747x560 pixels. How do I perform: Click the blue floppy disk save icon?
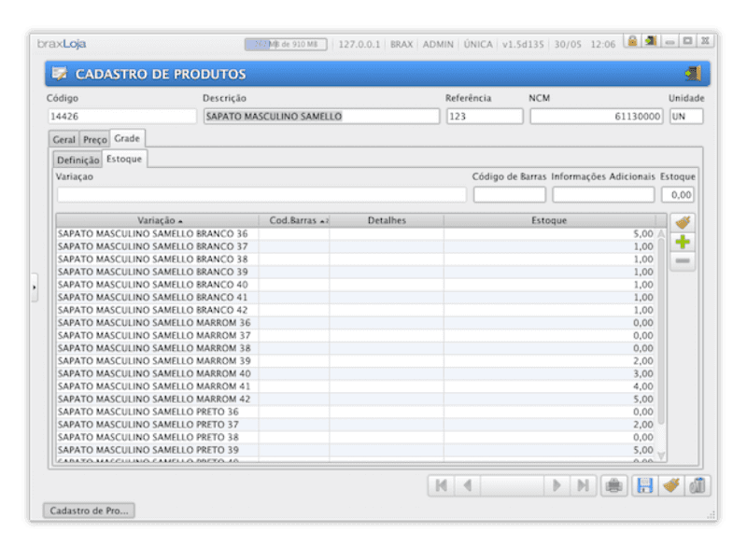(644, 485)
